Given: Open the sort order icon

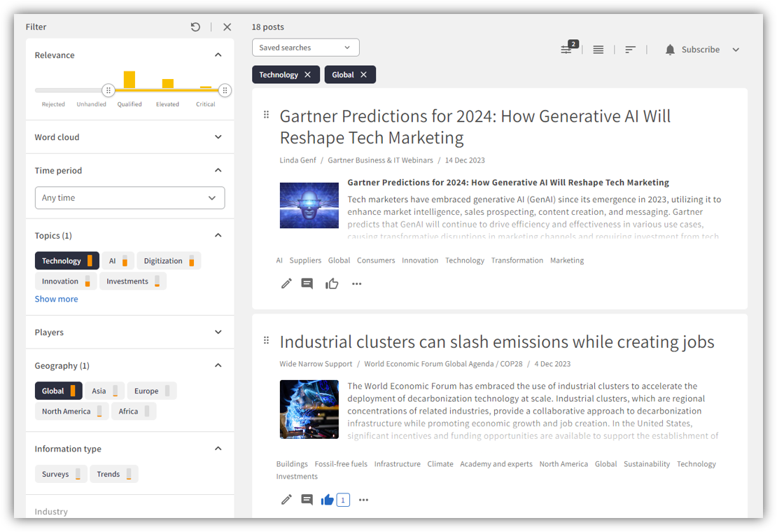Looking at the screenshot, I should 630,50.
